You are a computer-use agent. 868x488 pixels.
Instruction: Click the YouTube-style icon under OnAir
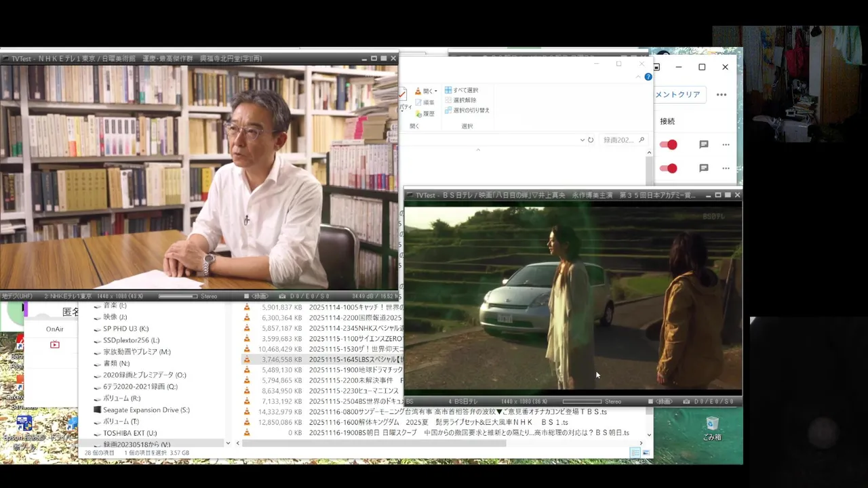tap(55, 344)
